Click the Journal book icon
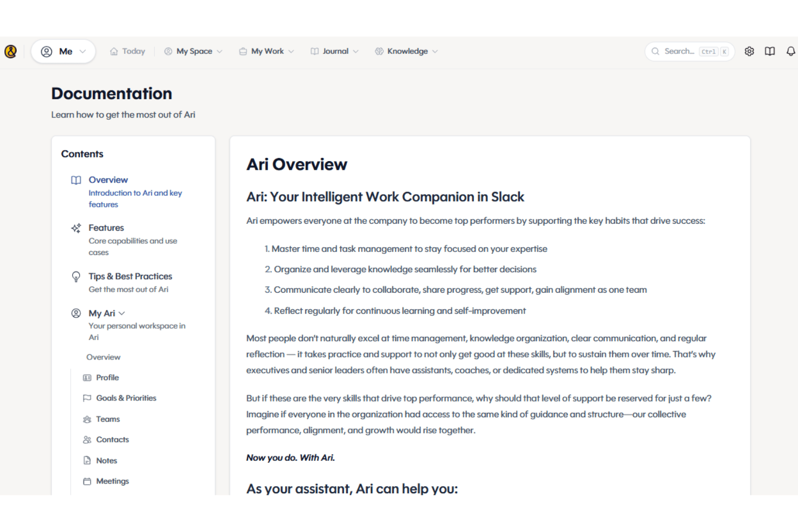Screen dimensions: 798x532 pos(314,51)
